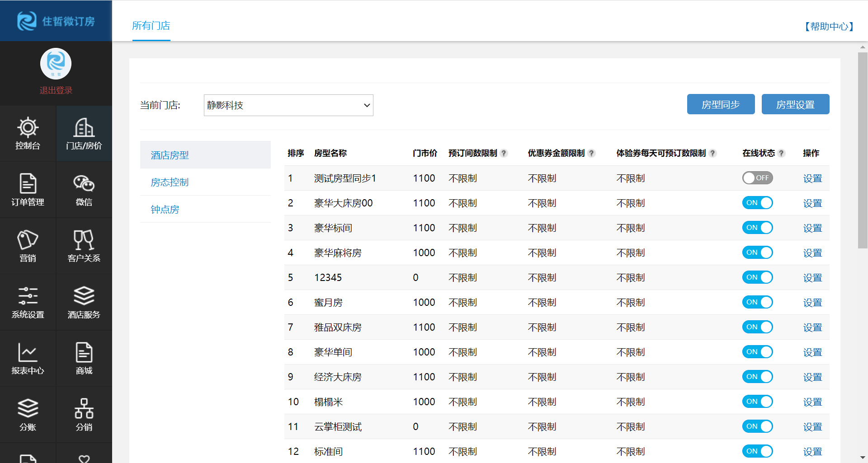868x463 pixels.
Task: Open 酒店服务 in the sidebar
Action: coord(84,302)
